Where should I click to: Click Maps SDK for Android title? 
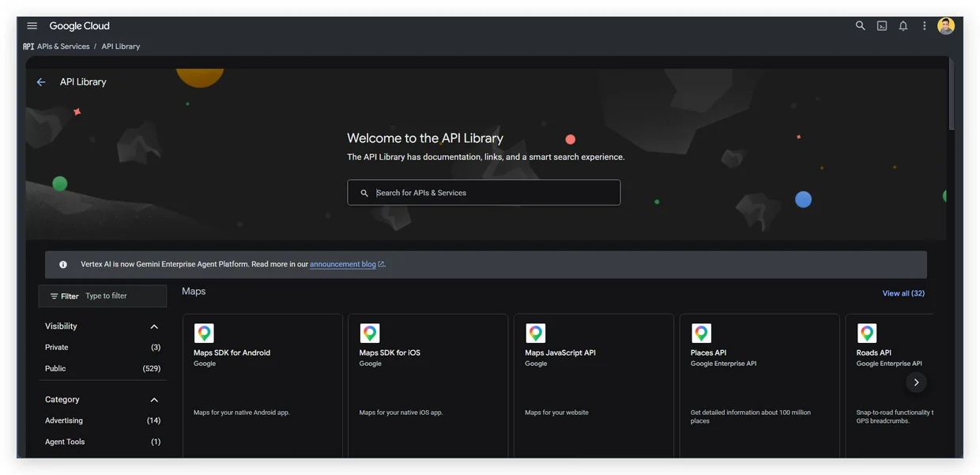[232, 353]
